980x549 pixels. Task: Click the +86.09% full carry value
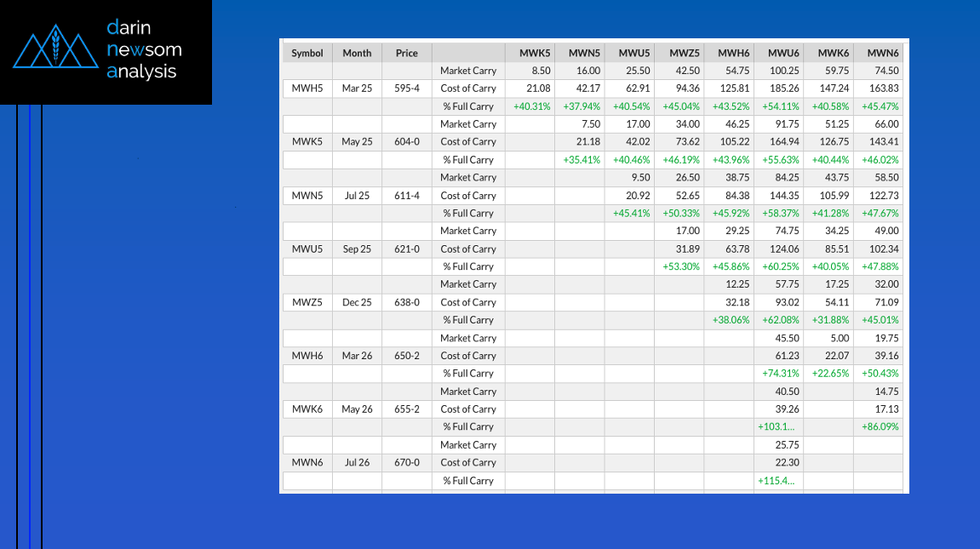point(880,426)
